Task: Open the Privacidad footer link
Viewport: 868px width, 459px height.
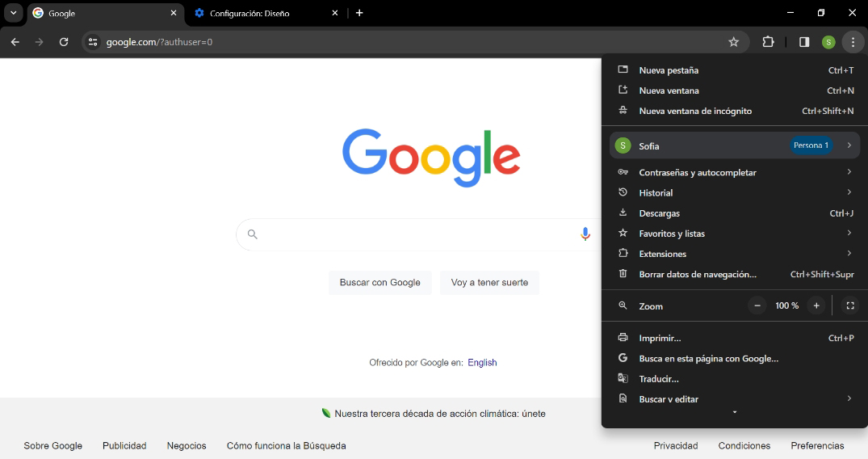Action: click(676, 446)
